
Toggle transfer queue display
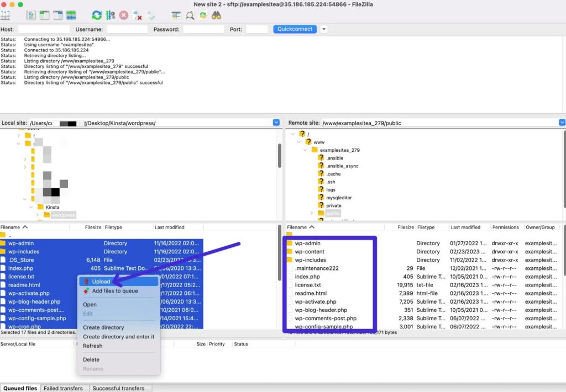tap(71, 15)
